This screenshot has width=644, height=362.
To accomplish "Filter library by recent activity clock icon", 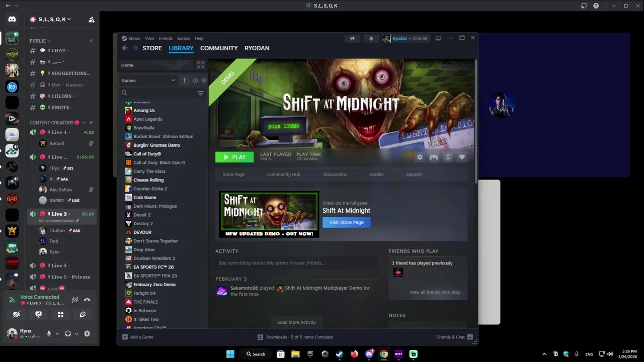I will (195, 80).
